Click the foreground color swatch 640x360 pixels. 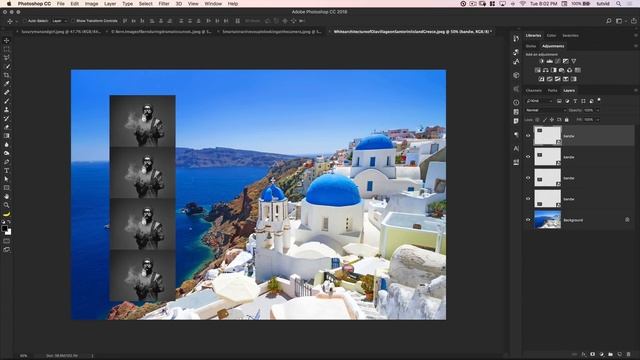(4, 228)
